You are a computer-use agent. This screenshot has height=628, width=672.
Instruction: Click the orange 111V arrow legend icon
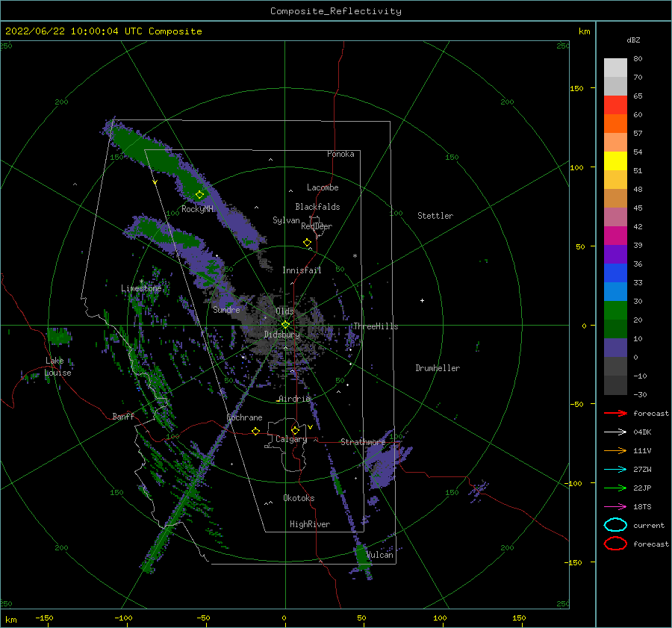pyautogui.click(x=615, y=450)
